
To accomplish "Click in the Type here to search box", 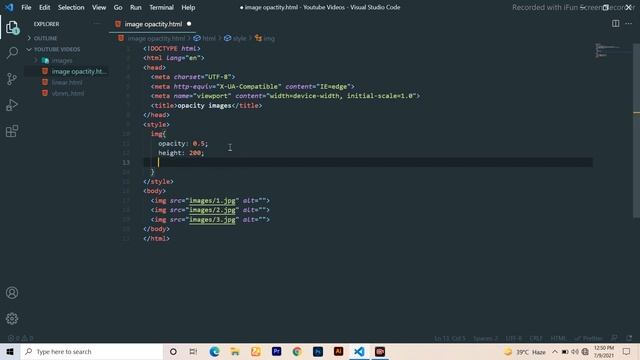I will point(92,352).
